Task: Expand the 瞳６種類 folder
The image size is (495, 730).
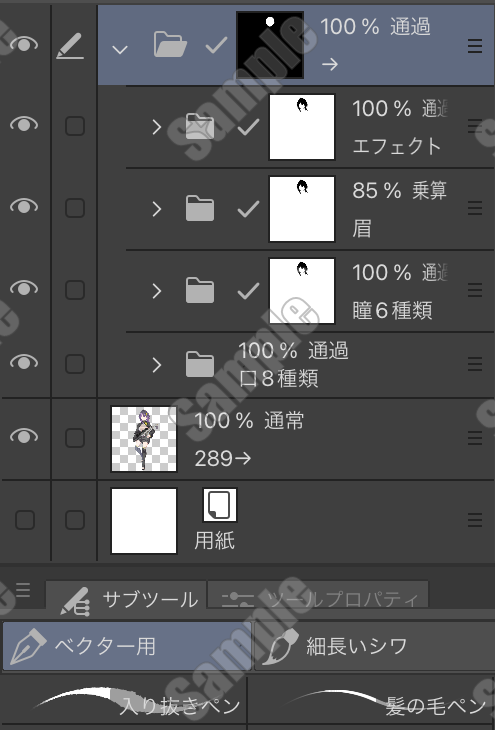Action: point(157,291)
